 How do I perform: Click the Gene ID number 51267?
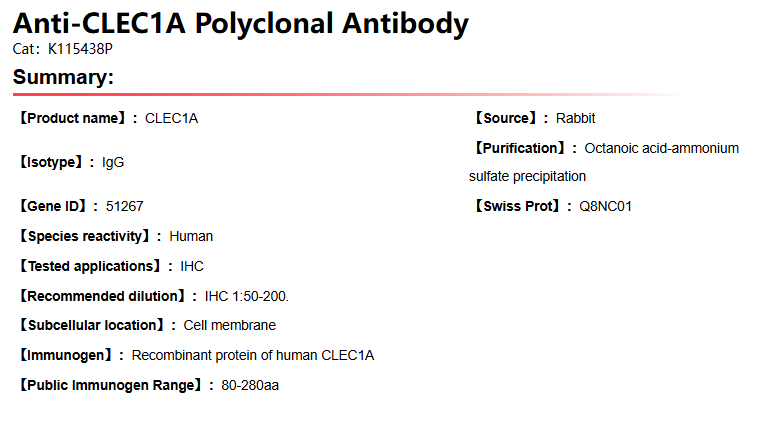click(x=124, y=206)
